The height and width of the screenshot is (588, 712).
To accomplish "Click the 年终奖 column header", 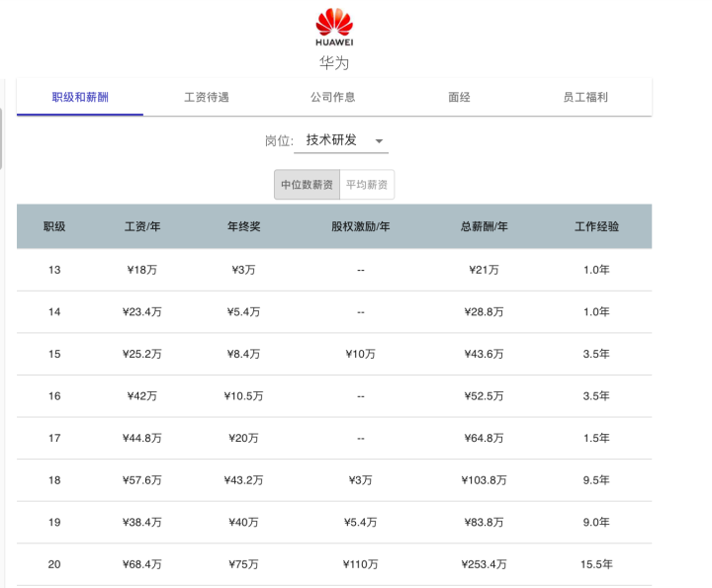I will [244, 226].
